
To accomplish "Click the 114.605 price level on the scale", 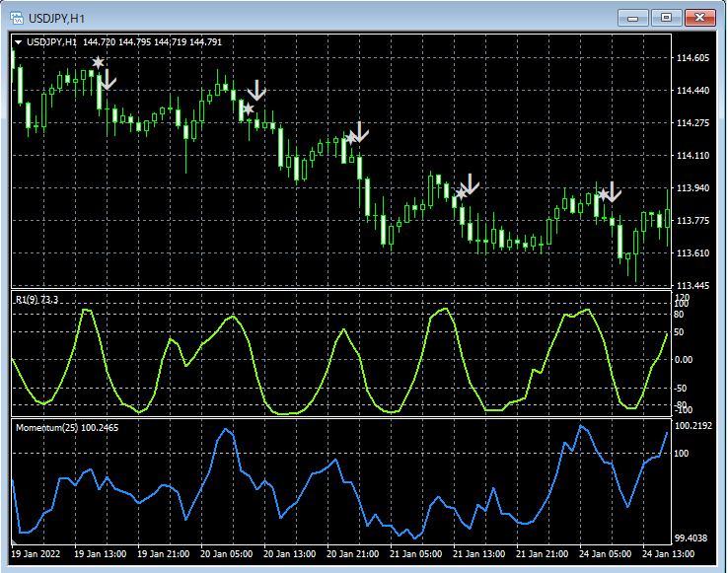I will click(694, 58).
